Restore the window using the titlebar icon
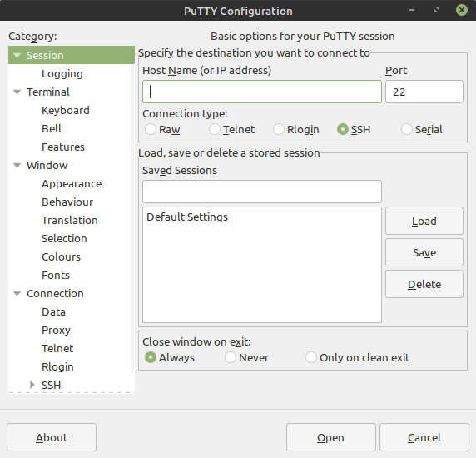 point(437,10)
